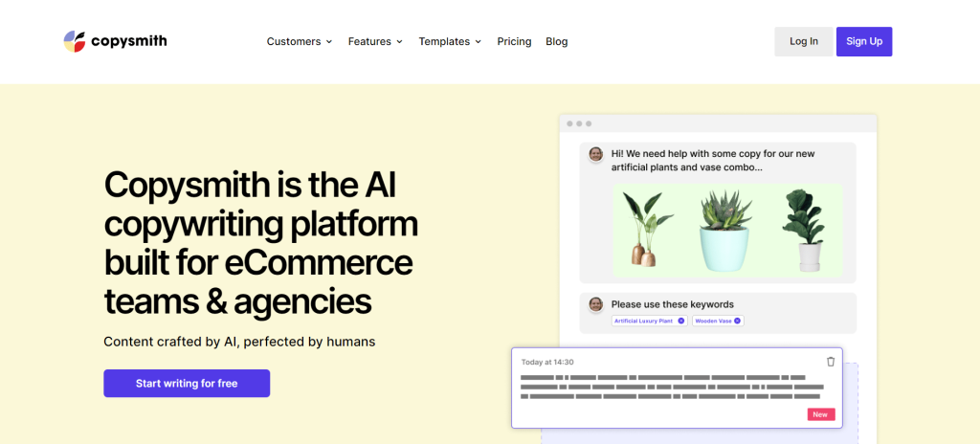The height and width of the screenshot is (444, 980).
Task: Expand the Customers dropdown menu
Action: pos(300,41)
